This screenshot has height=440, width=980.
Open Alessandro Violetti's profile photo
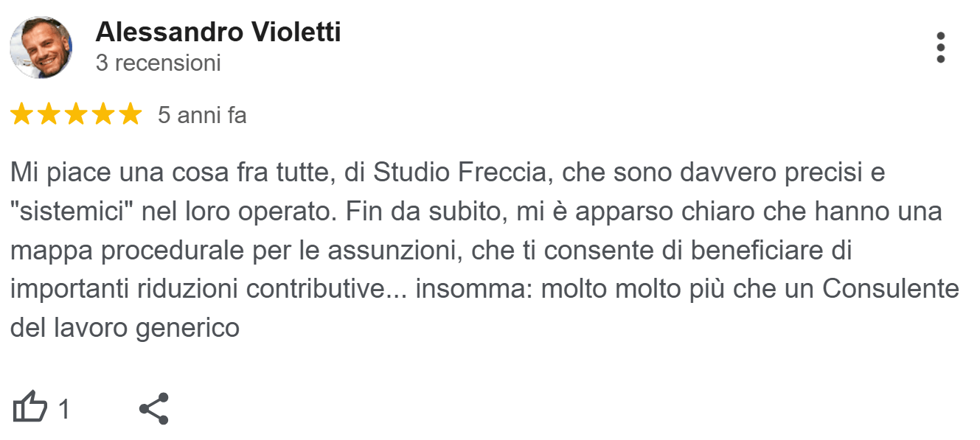click(41, 48)
